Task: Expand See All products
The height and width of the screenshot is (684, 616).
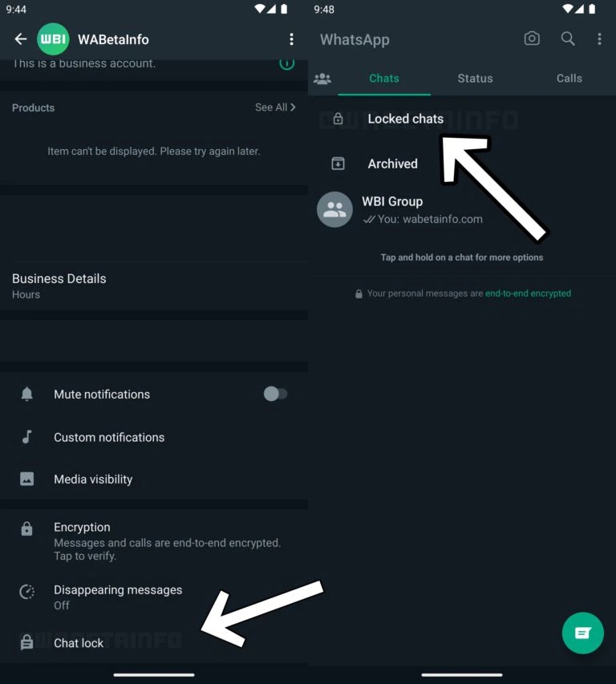Action: click(275, 107)
